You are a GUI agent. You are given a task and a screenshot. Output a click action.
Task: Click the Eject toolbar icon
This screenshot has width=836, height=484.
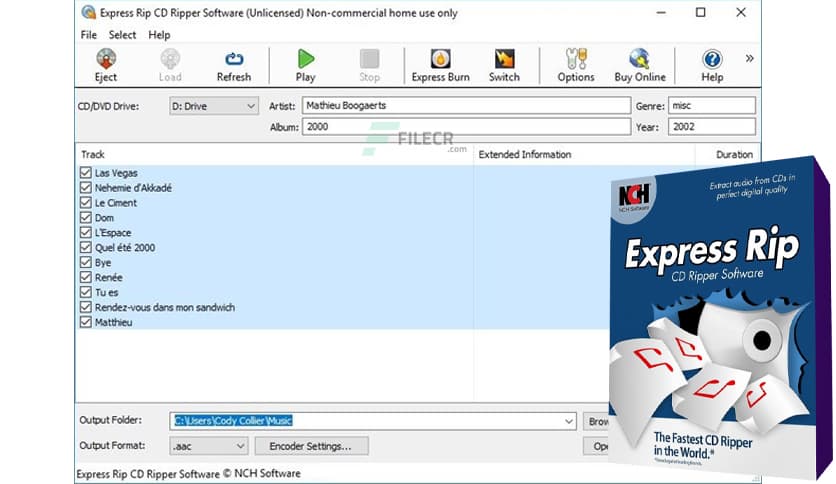pos(106,65)
